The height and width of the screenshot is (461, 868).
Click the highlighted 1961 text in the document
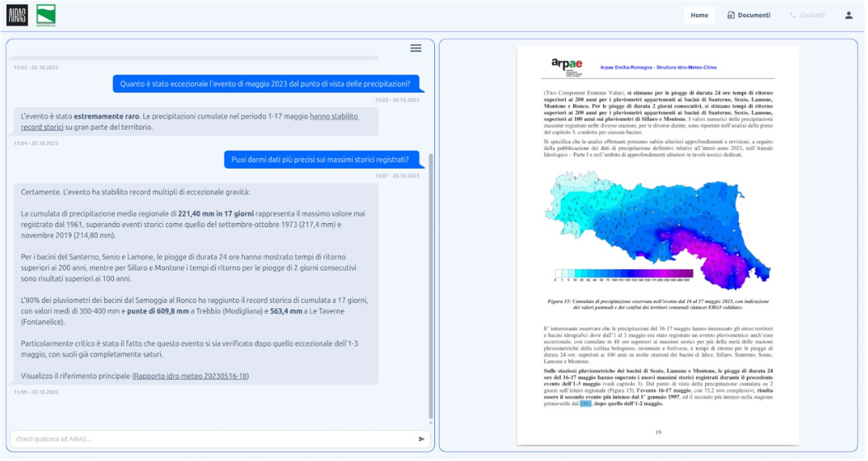[584, 404]
